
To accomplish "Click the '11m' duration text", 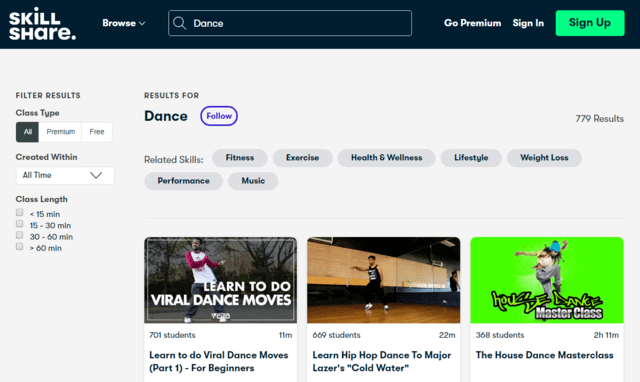I will (285, 335).
